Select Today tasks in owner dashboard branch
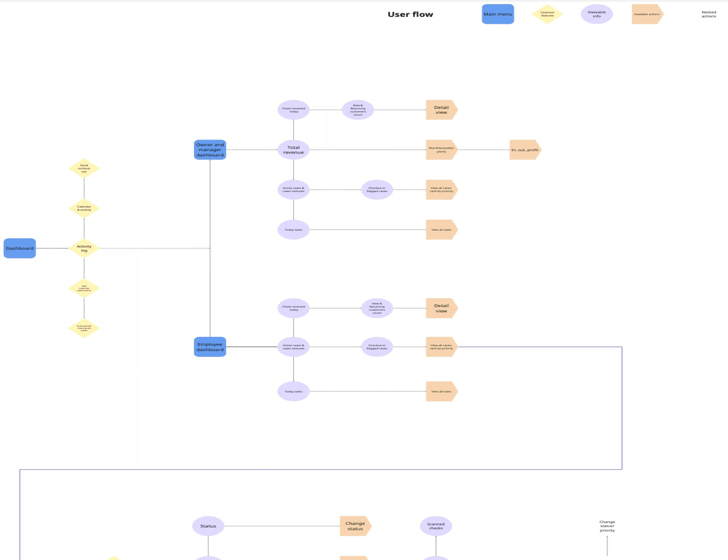The height and width of the screenshot is (560, 728). (293, 230)
